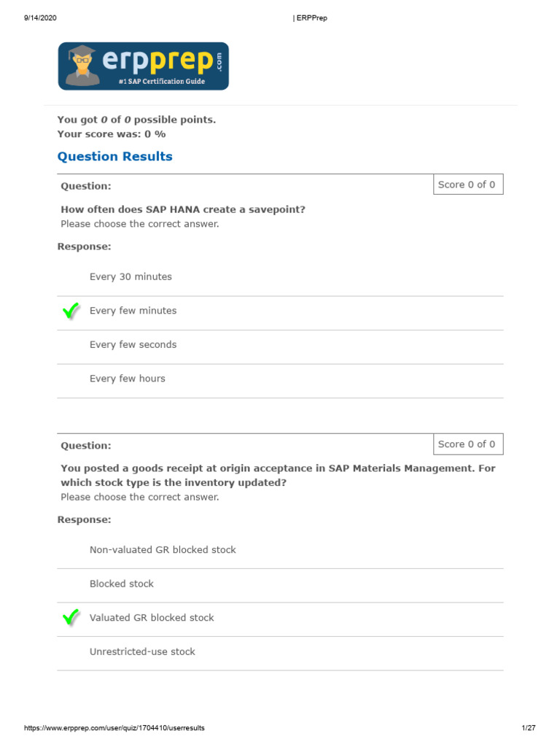Screen dimensions: 560x747
Task: Click the ERPPrep page title in header
Action: 310,18
